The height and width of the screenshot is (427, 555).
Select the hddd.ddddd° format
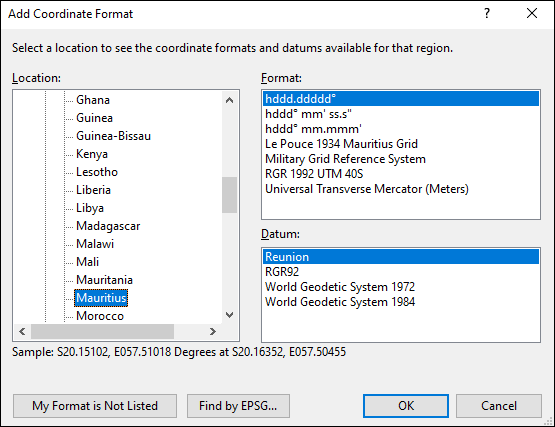tap(401, 99)
